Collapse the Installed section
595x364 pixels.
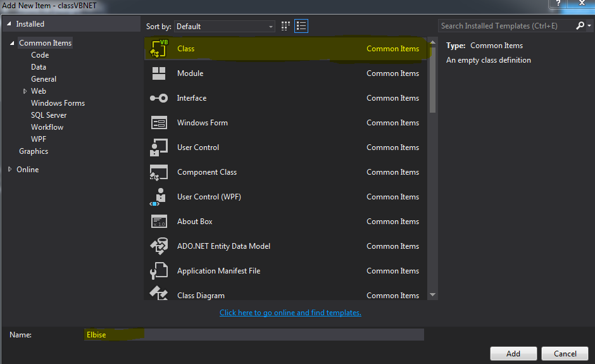point(9,23)
